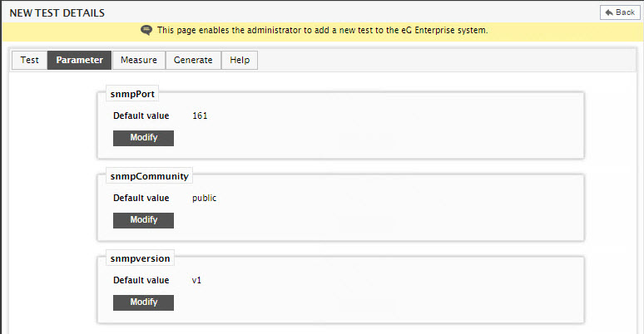
Task: Go back using the Back button
Action: (620, 12)
